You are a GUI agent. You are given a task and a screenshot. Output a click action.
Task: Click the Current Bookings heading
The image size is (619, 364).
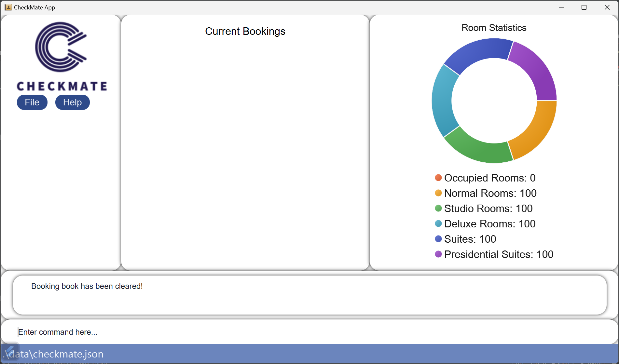coord(245,31)
